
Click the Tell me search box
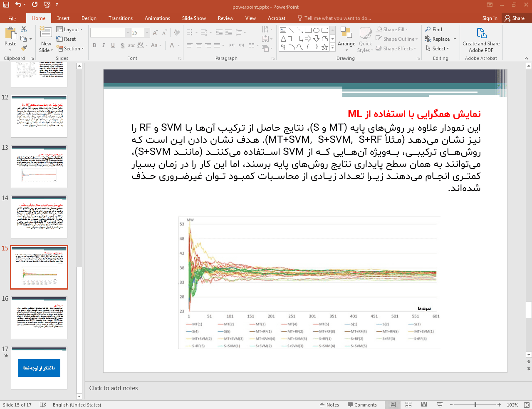point(334,18)
